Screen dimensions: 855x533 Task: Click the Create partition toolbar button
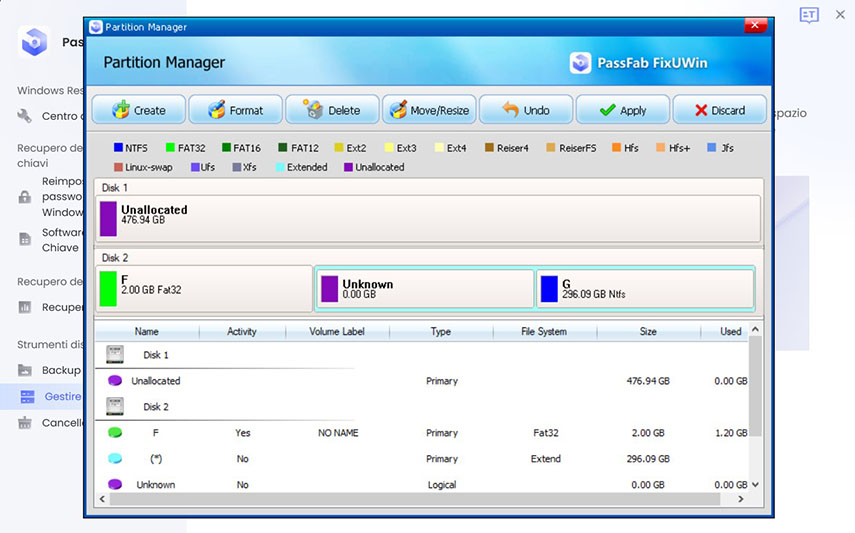pyautogui.click(x=139, y=110)
